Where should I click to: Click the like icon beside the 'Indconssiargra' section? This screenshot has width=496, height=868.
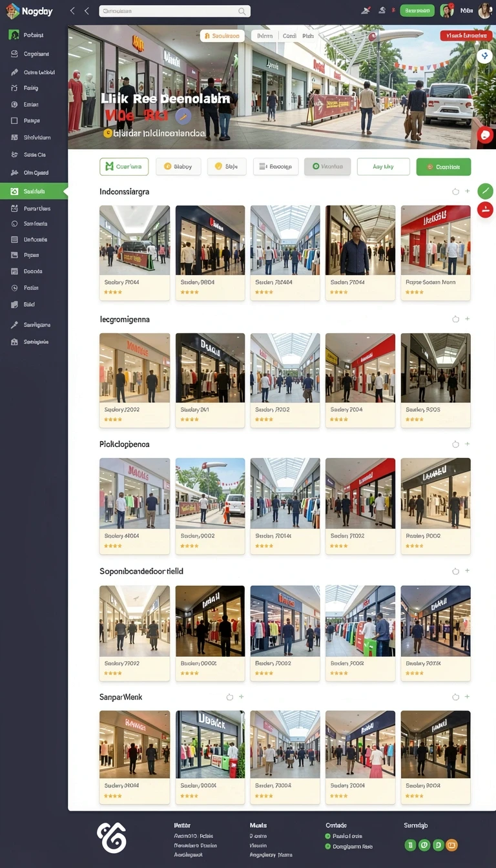click(x=455, y=191)
